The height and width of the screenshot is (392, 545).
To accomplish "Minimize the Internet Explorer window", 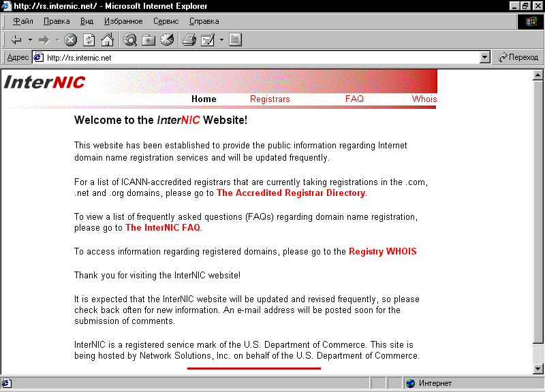I will pos(514,6).
